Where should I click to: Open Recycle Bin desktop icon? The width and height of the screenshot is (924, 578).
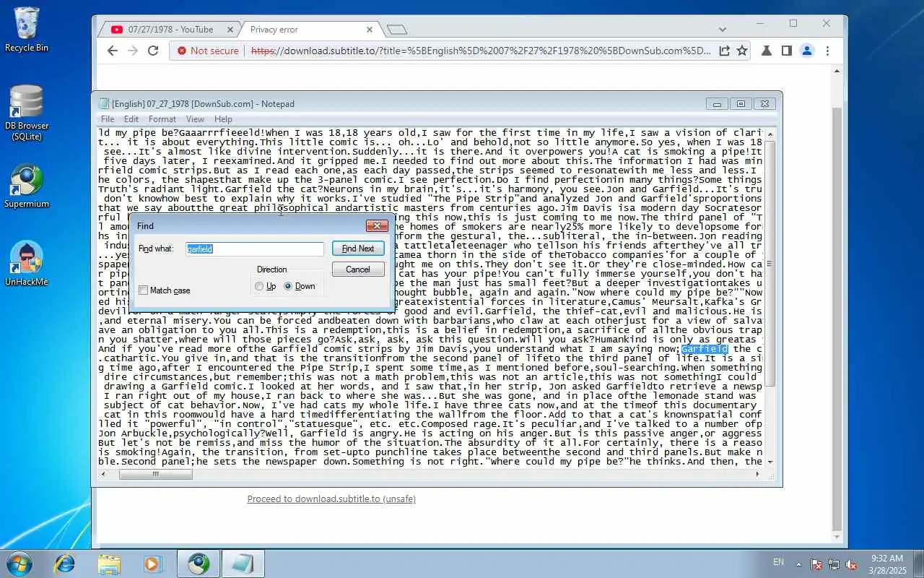pos(27,30)
